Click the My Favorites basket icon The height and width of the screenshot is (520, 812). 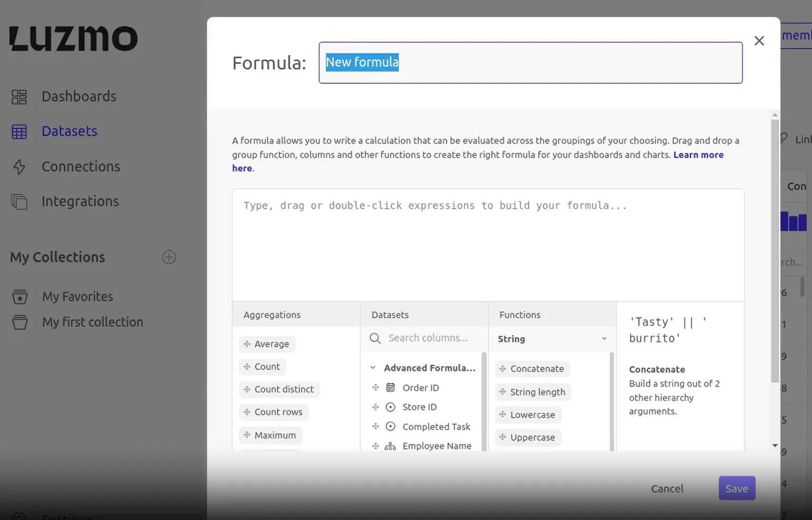20,297
